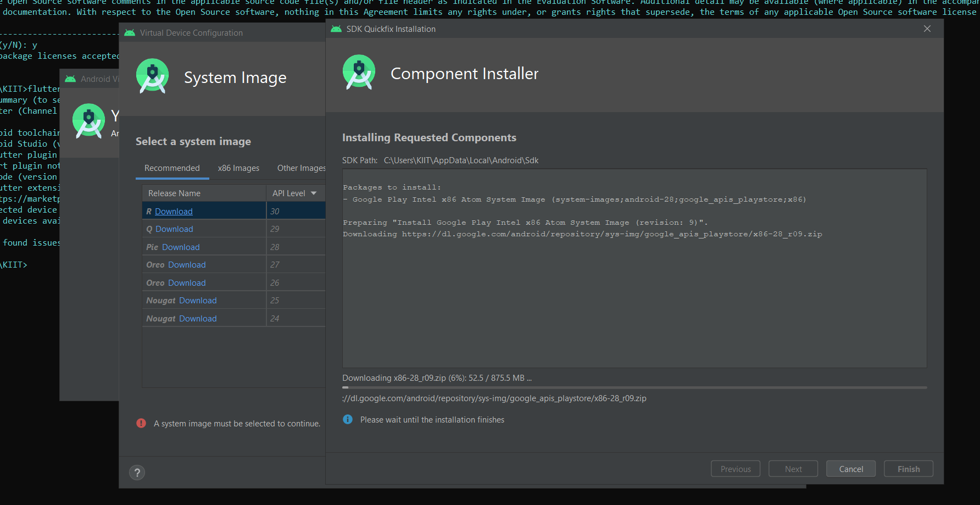This screenshot has width=980, height=505.
Task: Click the Cancel button
Action: click(851, 469)
